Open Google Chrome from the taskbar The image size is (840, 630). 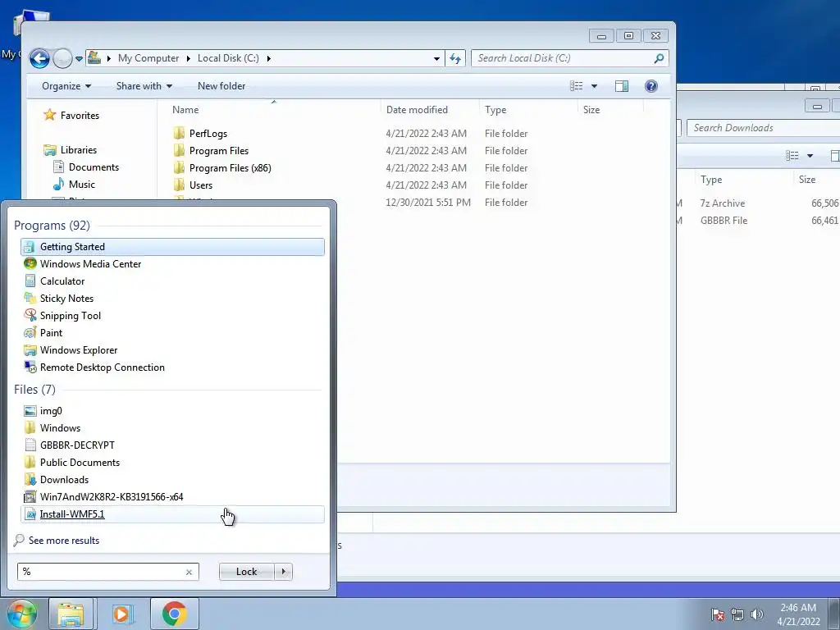174,614
